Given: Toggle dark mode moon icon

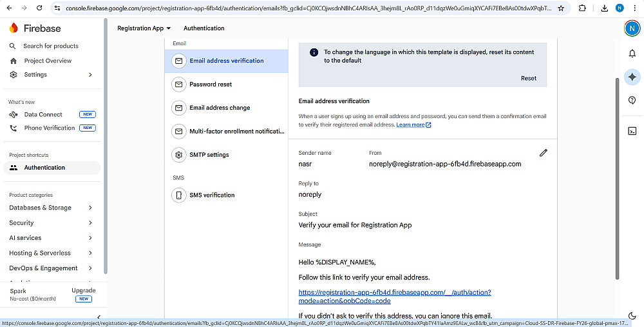Looking at the screenshot, I should click(x=632, y=315).
